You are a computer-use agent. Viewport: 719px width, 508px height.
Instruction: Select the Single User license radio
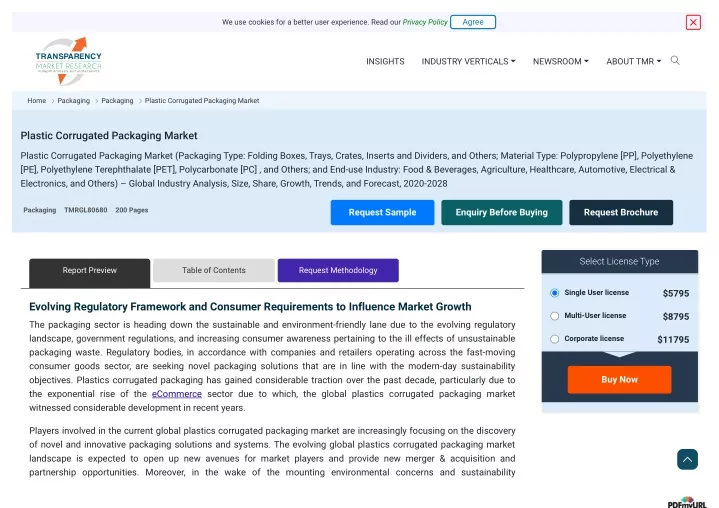tap(554, 293)
